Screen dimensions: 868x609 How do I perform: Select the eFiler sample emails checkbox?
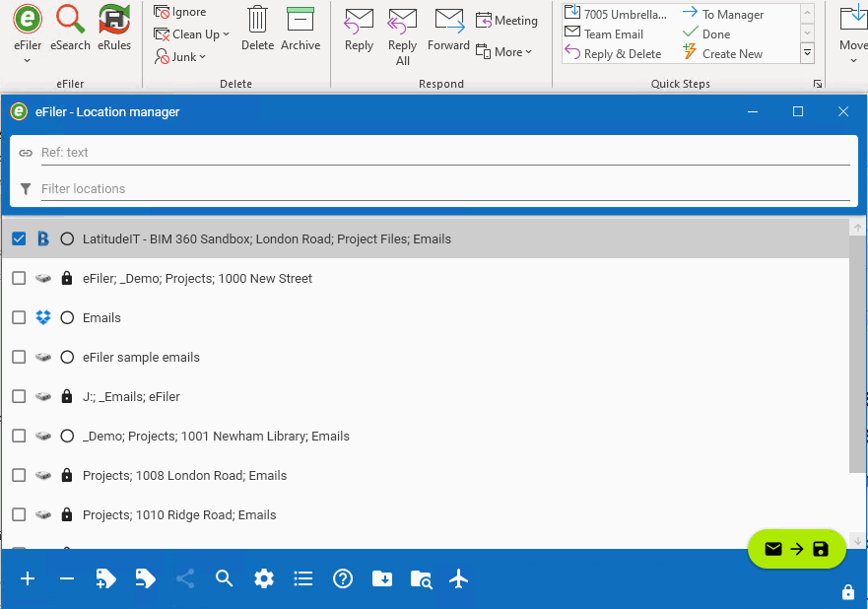click(19, 357)
